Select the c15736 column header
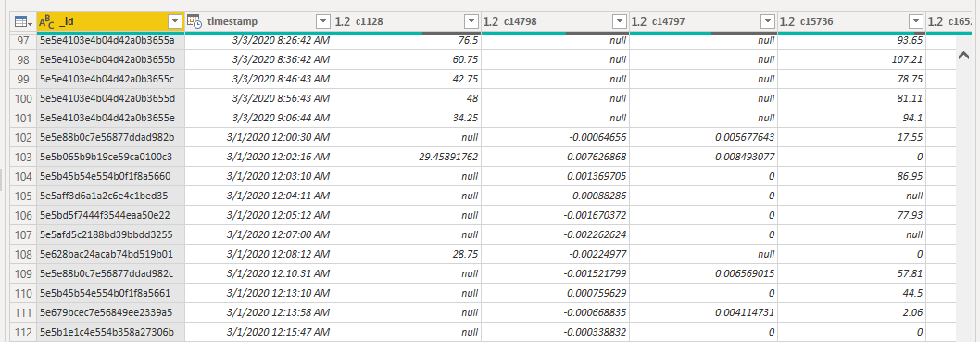 (852, 22)
